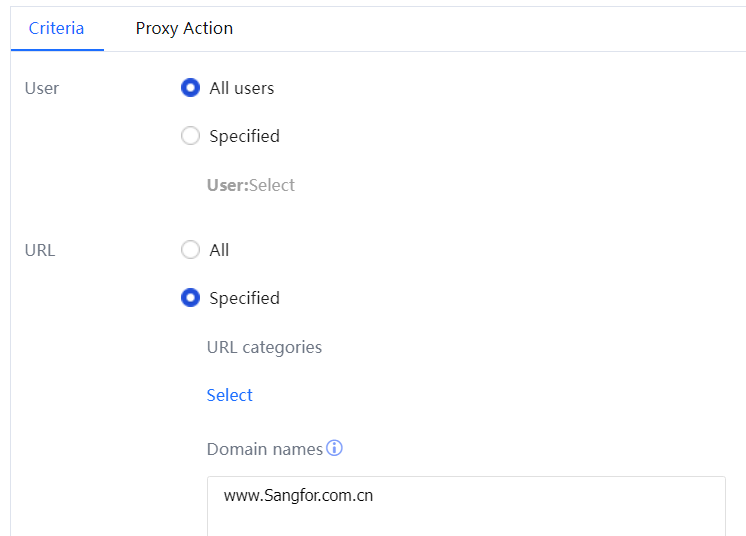Click the Domain names label text
The height and width of the screenshot is (536, 746).
tap(264, 449)
